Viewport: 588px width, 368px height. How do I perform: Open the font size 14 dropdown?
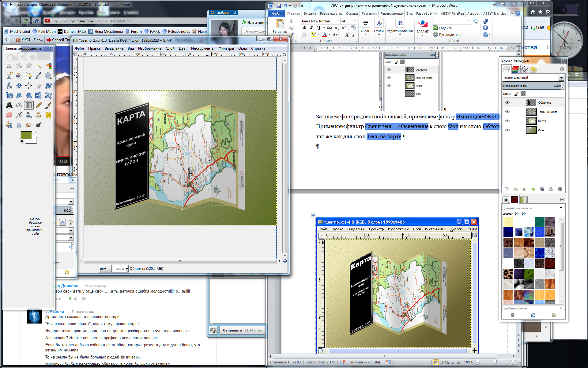[355, 21]
